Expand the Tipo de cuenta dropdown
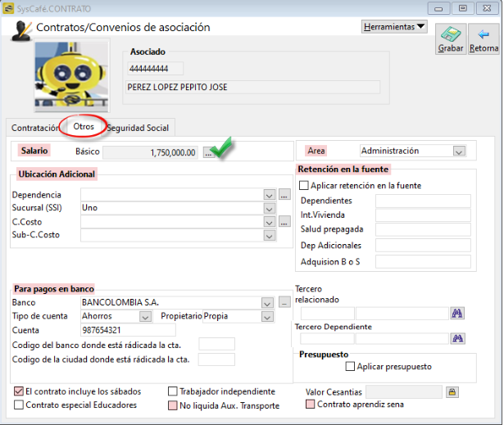The height and width of the screenshot is (425, 504). [x=145, y=317]
